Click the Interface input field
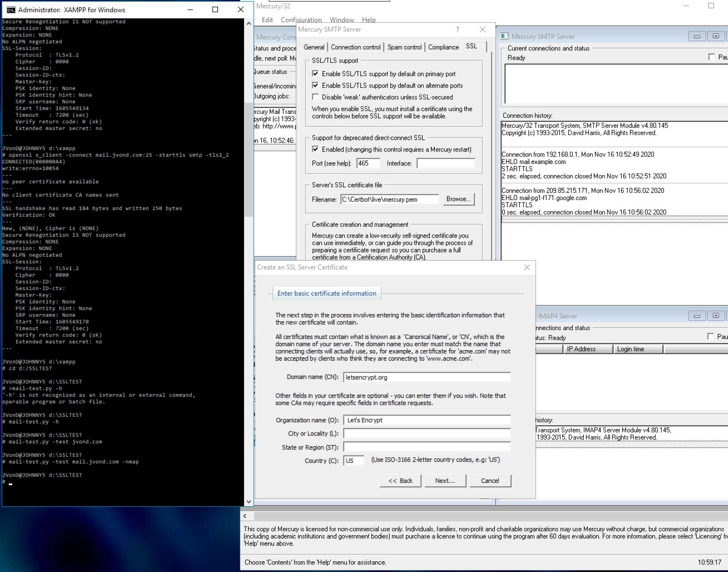This screenshot has height=572, width=728. (446, 163)
